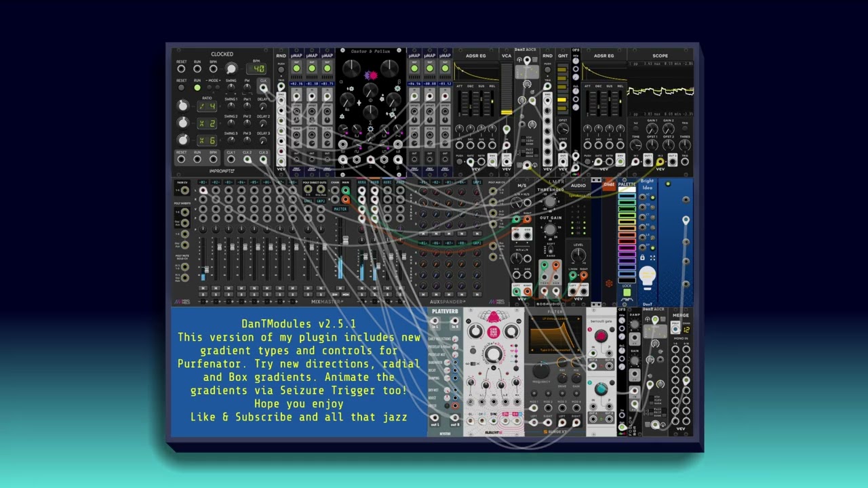Click the CLK output jack on Clocked
868x488 pixels.
[263, 88]
